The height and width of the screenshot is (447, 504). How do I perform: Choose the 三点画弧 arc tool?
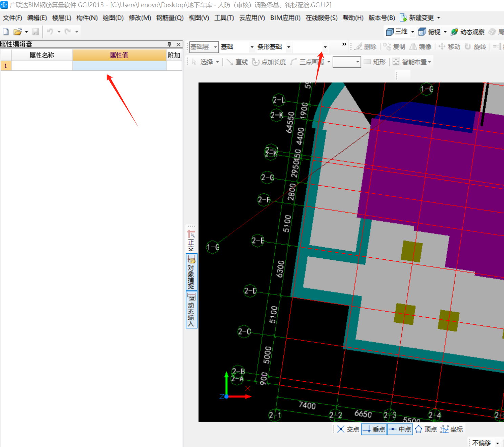click(308, 62)
